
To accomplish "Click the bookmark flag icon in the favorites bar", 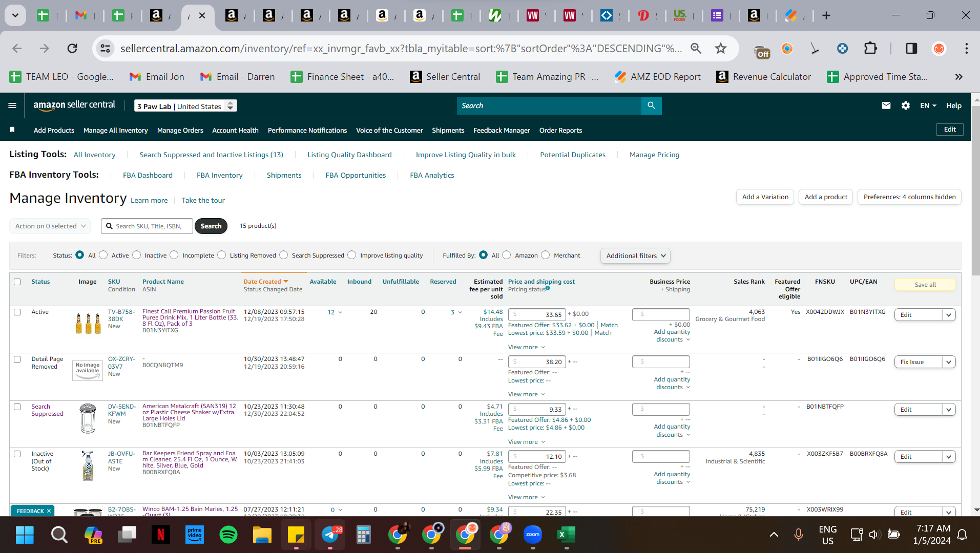I will (x=12, y=130).
